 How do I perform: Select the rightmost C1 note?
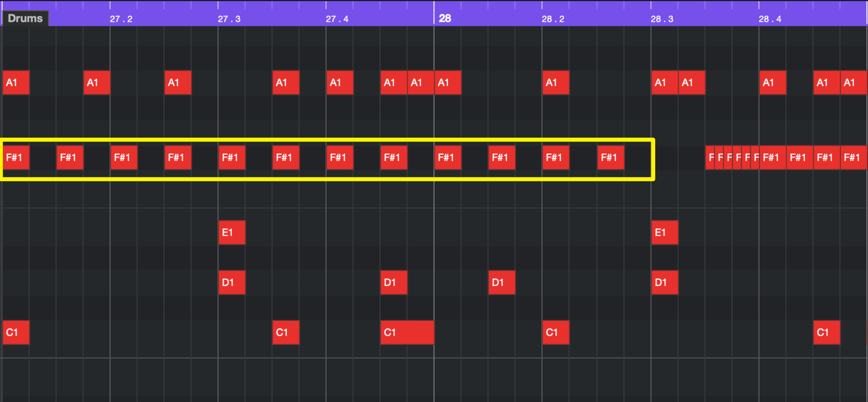click(827, 332)
